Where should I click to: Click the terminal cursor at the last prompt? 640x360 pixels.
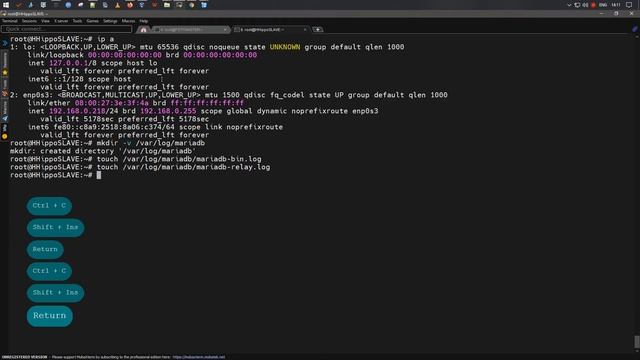[99, 175]
